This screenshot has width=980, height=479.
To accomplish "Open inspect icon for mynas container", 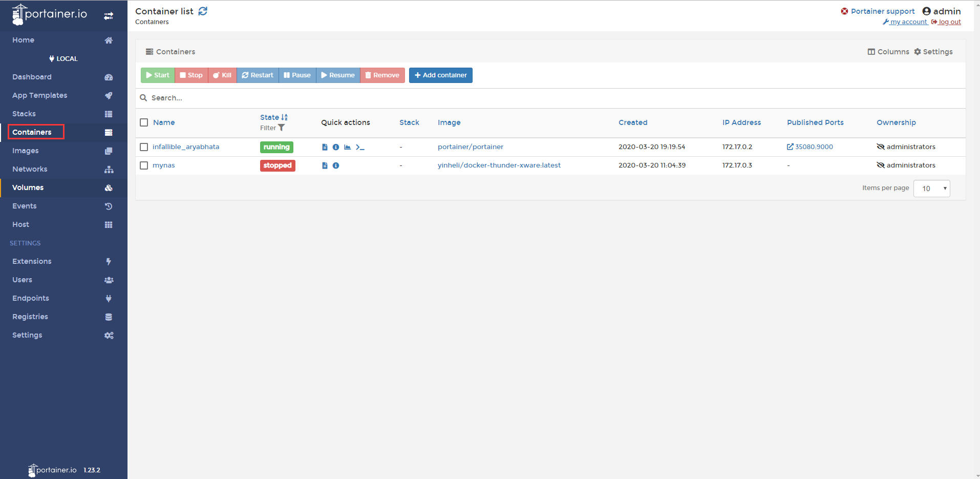I will click(336, 165).
